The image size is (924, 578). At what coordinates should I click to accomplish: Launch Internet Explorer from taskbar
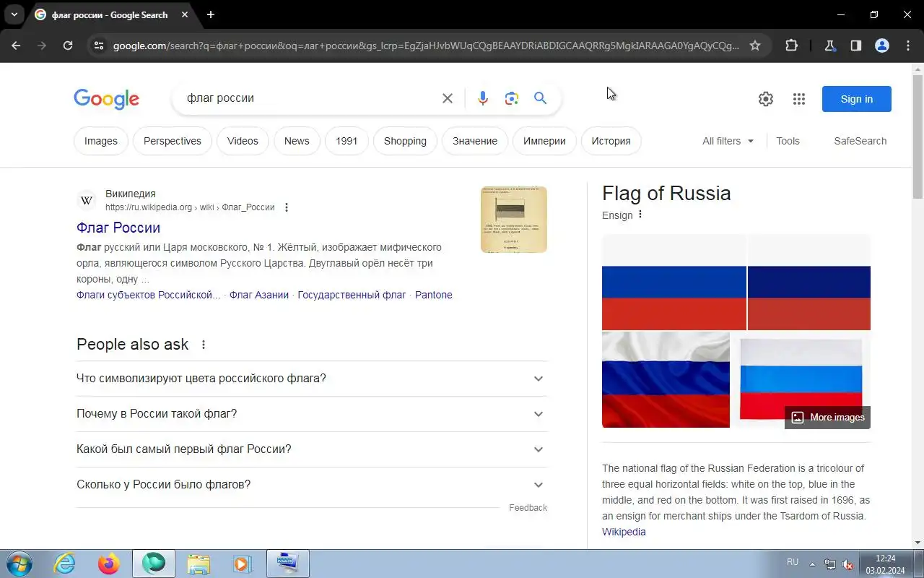coord(65,564)
